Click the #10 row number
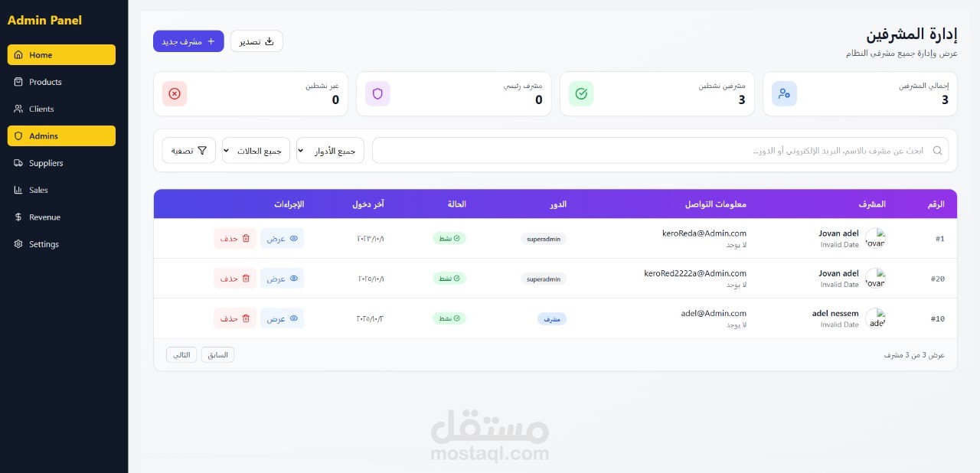 pos(938,318)
